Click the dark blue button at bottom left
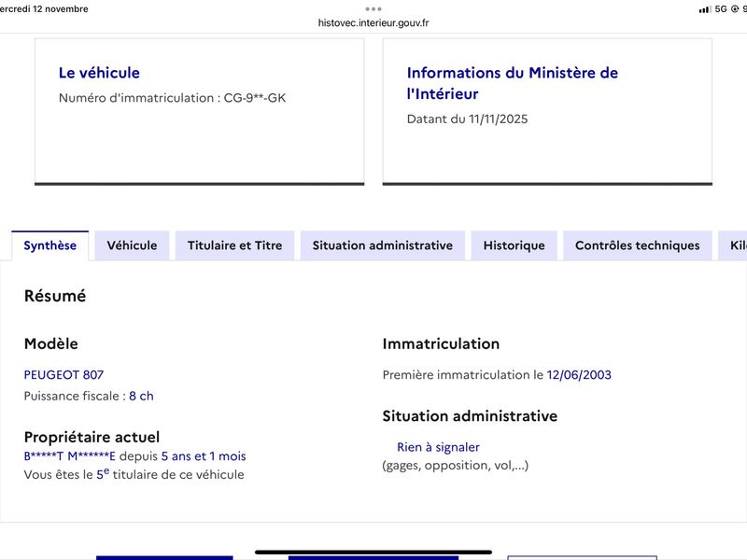 point(164,557)
